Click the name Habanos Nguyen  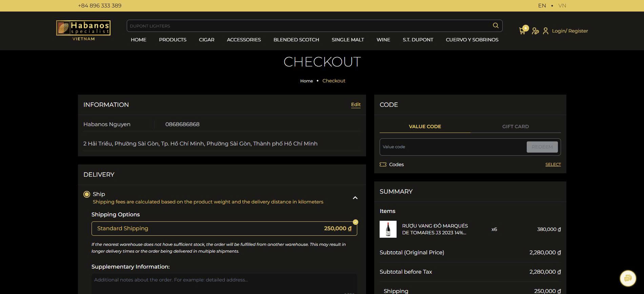pos(107,124)
